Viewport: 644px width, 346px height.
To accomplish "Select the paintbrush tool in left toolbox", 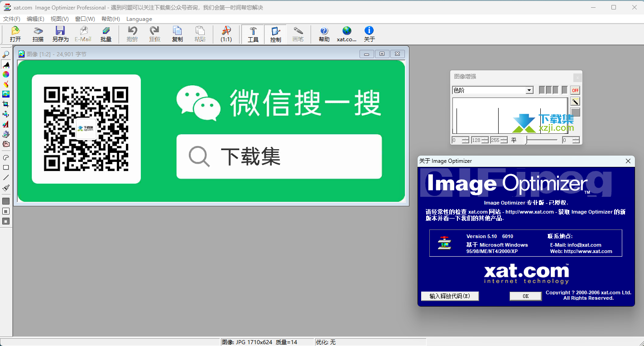I will [6, 187].
